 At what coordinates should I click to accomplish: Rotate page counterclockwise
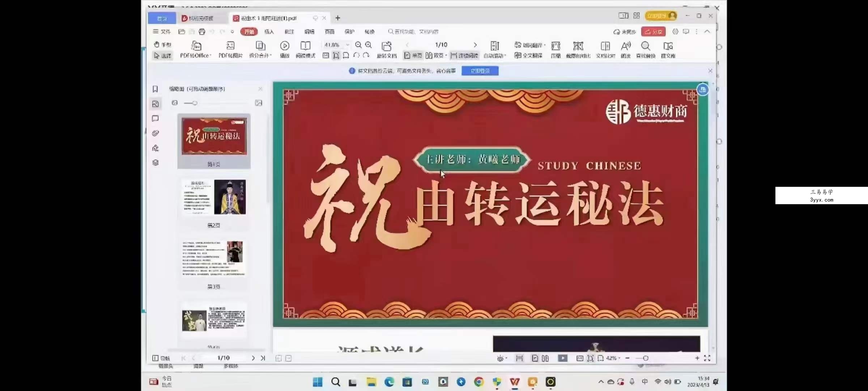pos(356,55)
